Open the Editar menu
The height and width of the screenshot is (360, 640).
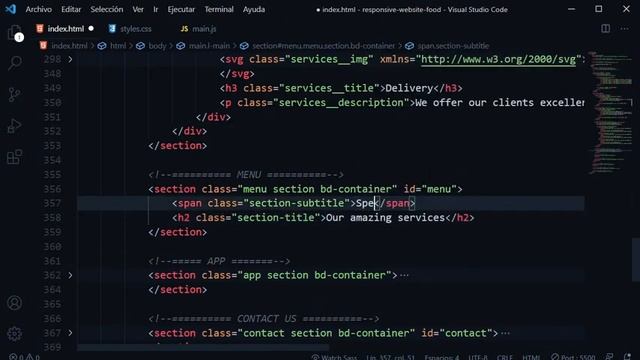71,9
